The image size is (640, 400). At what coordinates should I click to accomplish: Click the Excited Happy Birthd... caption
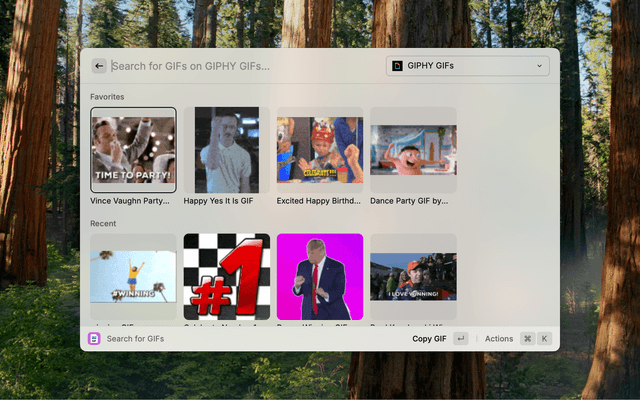coord(318,201)
